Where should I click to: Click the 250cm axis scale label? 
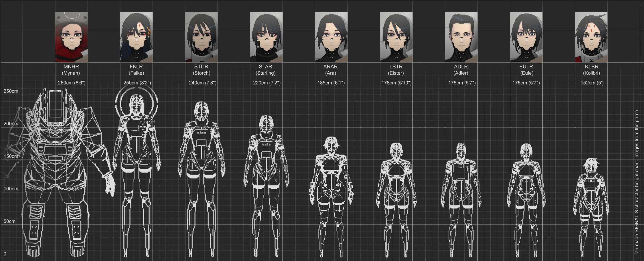coord(11,91)
